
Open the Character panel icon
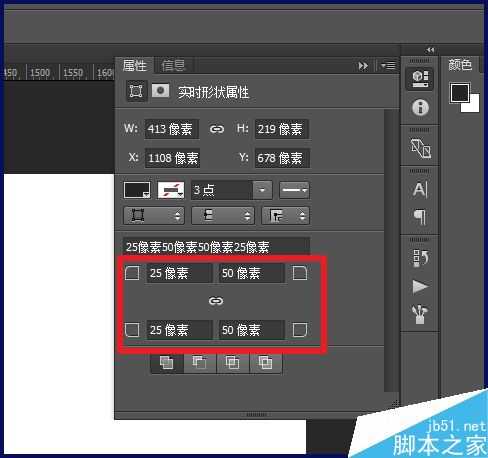pos(420,190)
